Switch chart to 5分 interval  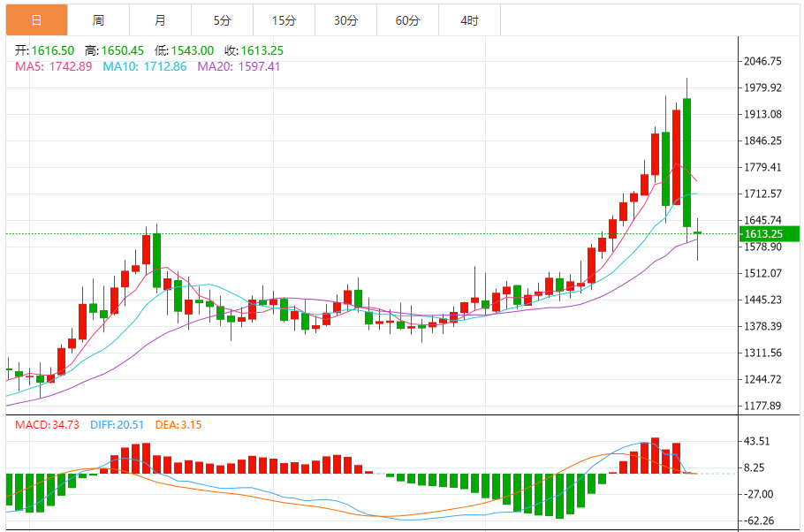(221, 19)
